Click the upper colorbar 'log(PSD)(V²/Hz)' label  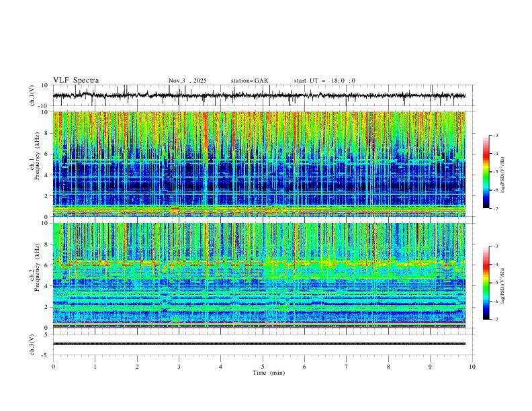(502, 175)
